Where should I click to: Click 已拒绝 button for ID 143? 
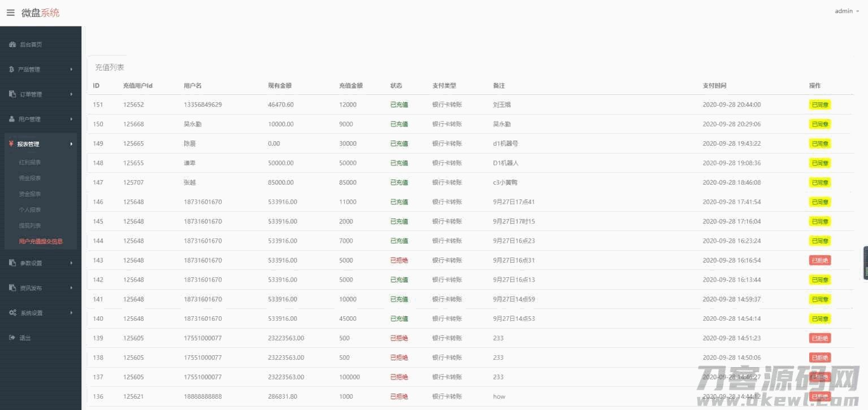point(819,260)
